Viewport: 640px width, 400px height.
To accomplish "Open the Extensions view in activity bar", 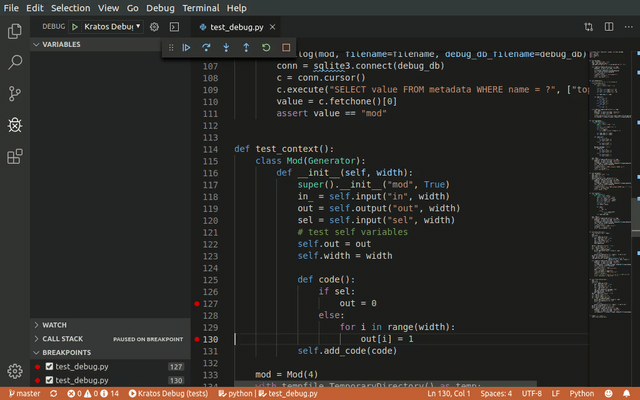I will (x=15, y=157).
